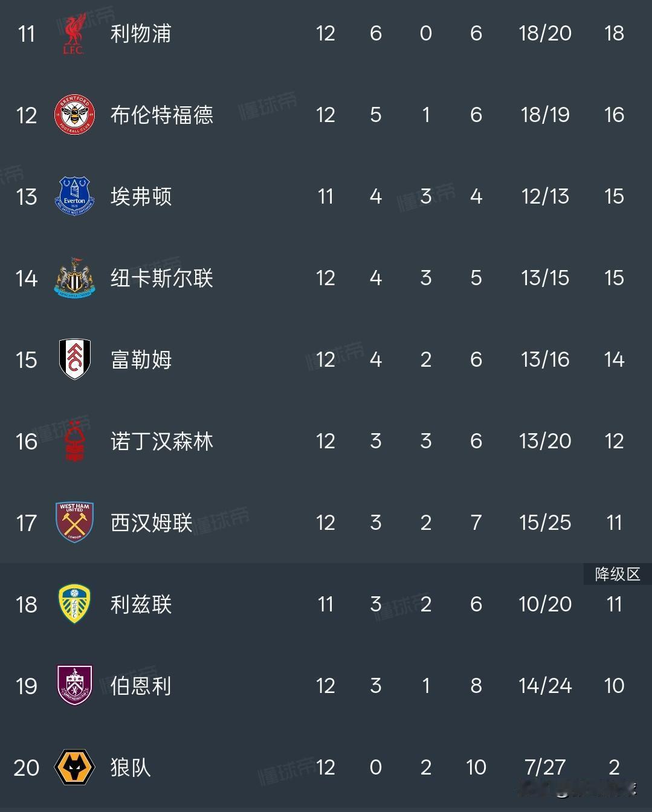Select 埃弗顿 matches played 11

(326, 196)
